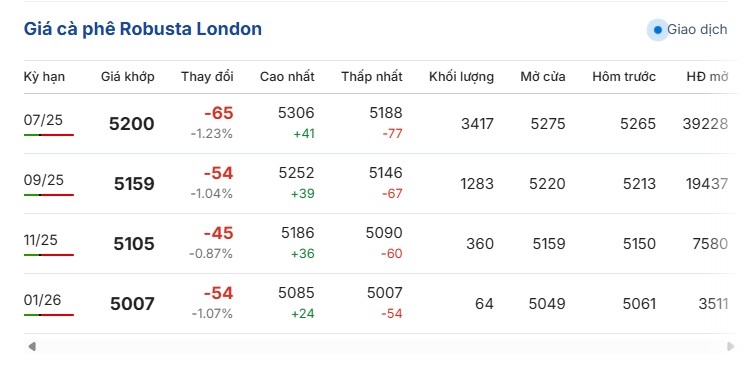Click the trend bar under 09/25
753x380 pixels.
click(x=49, y=195)
